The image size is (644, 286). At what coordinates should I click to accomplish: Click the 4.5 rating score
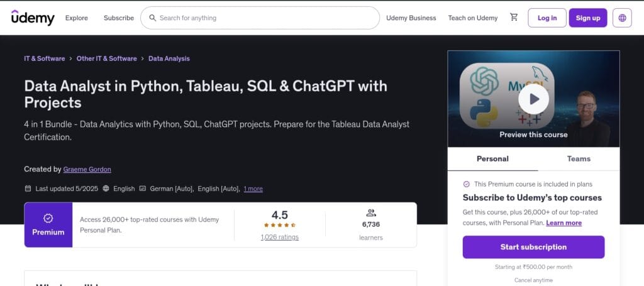click(280, 215)
